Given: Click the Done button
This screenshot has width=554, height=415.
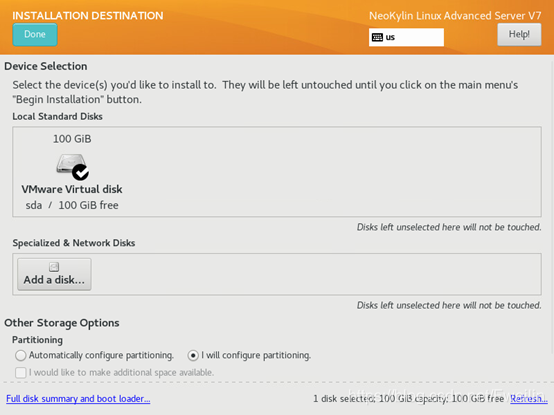Looking at the screenshot, I should [35, 34].
